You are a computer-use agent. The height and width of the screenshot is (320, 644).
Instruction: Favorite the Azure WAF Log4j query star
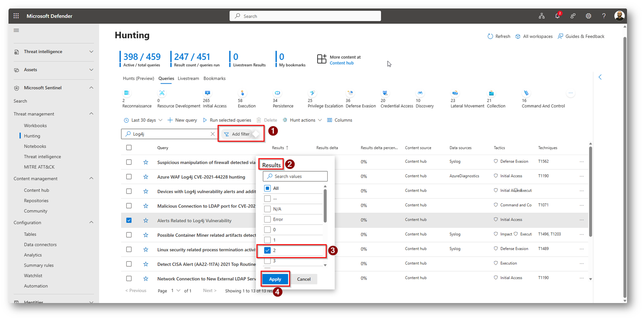(x=146, y=177)
